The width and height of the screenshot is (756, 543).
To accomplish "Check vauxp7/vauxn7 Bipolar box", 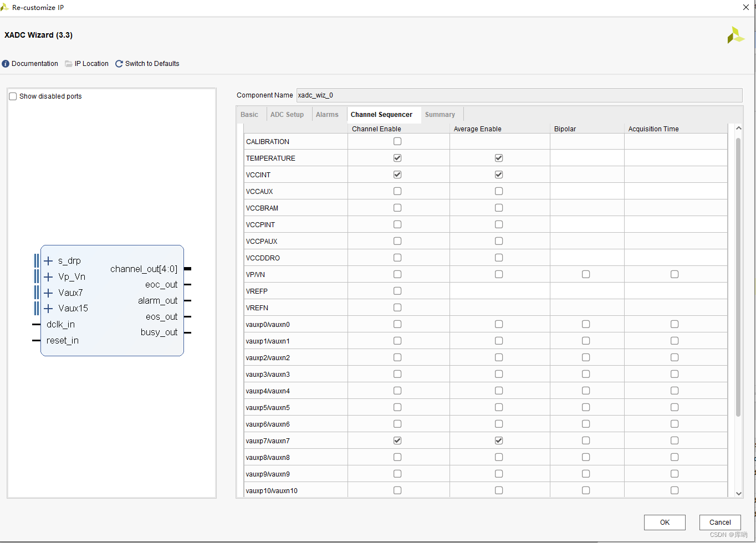I will point(586,440).
